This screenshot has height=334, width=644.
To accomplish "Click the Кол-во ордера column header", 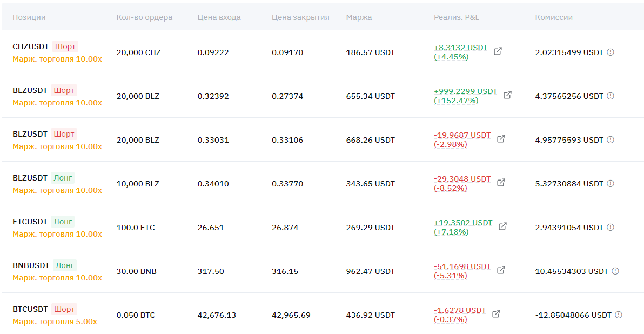I will (144, 17).
